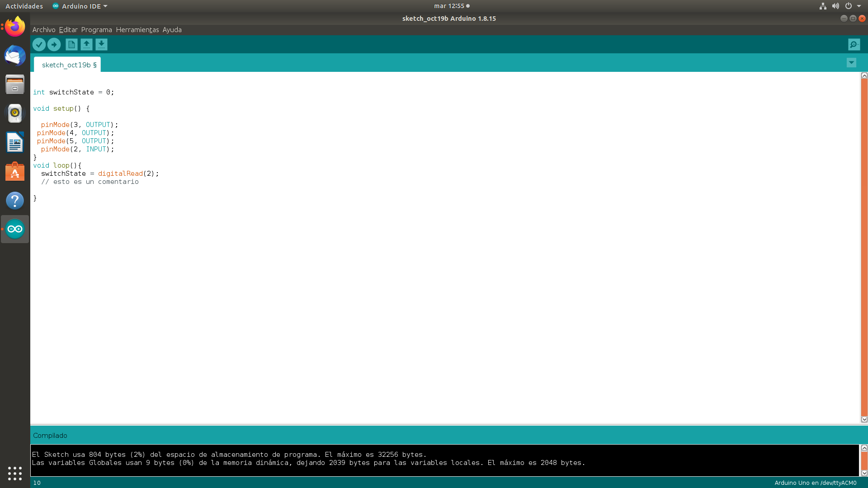Show applications grid from the dock
868x488 pixels.
tap(15, 473)
